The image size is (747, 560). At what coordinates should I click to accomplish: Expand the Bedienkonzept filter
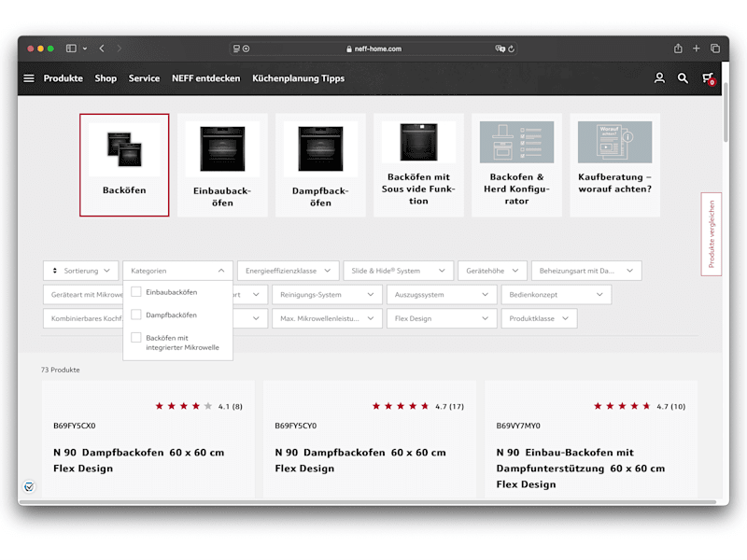pyautogui.click(x=556, y=294)
